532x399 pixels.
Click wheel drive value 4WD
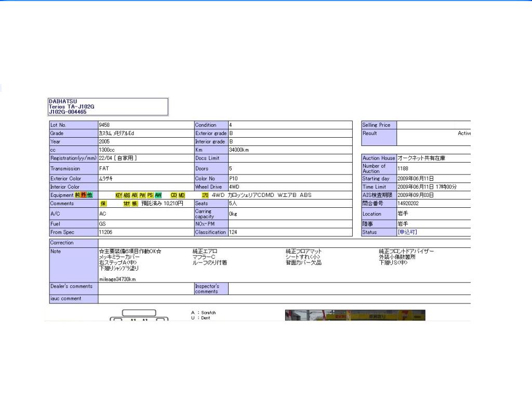point(234,187)
